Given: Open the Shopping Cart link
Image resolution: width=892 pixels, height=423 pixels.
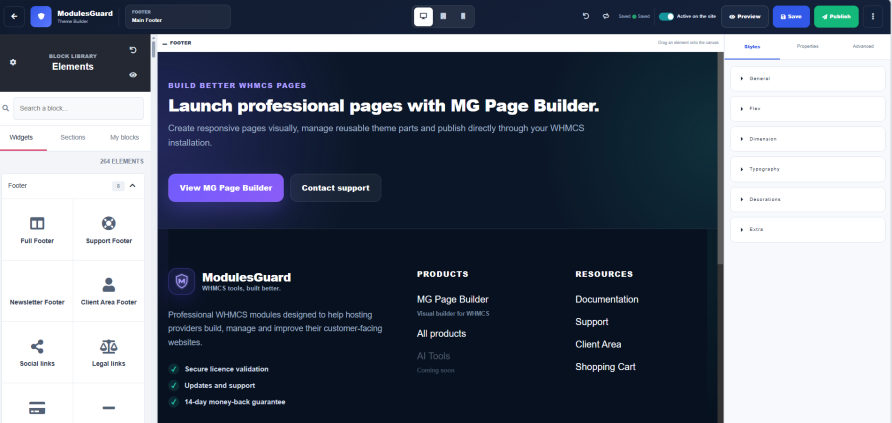Looking at the screenshot, I should (605, 367).
